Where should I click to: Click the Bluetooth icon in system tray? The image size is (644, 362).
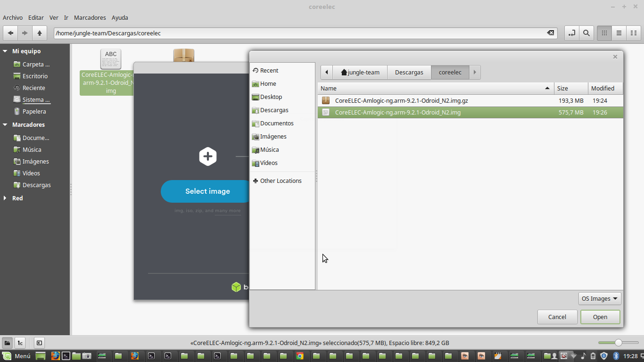(615, 356)
